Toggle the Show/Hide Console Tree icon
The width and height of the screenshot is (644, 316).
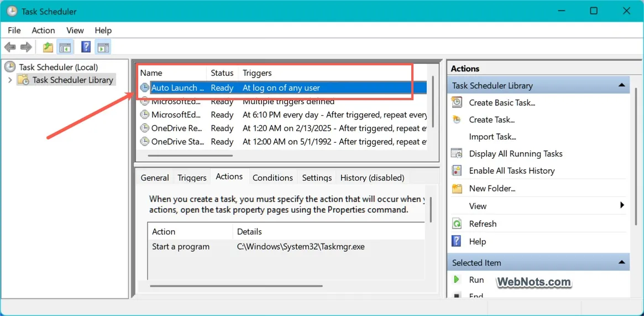(65, 47)
